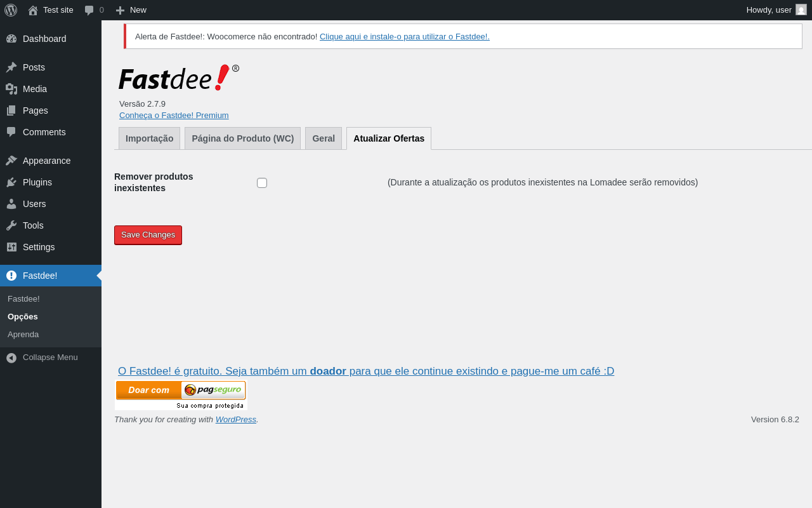Open the comments bubble icon in admin bar
Image resolution: width=812 pixels, height=508 pixels.
click(x=89, y=10)
